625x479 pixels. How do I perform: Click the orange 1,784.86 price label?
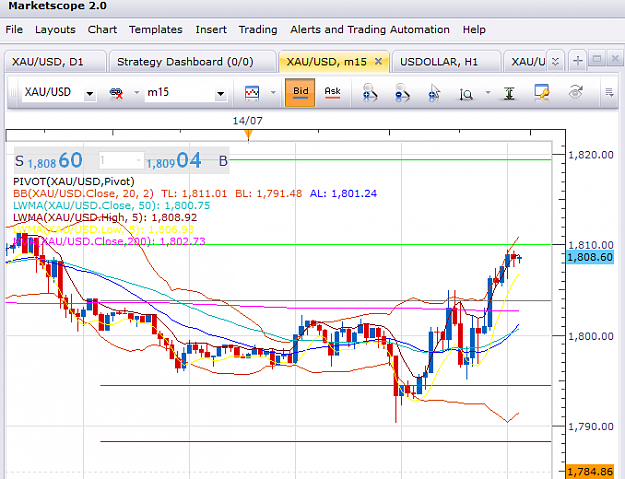[590, 472]
